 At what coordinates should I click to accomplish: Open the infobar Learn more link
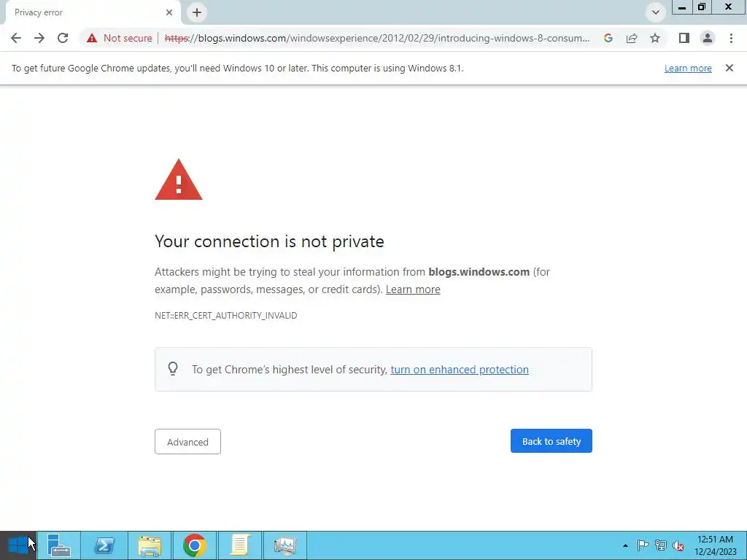pyautogui.click(x=688, y=68)
